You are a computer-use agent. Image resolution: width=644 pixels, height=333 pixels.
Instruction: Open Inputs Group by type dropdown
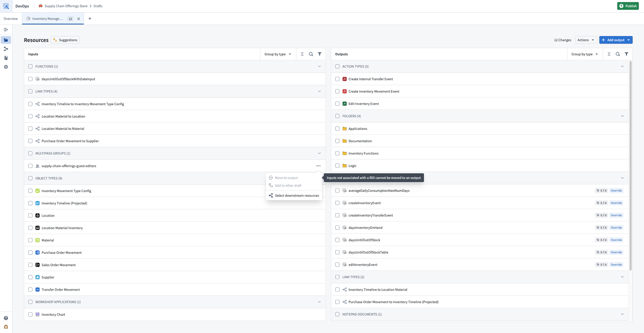click(x=278, y=54)
